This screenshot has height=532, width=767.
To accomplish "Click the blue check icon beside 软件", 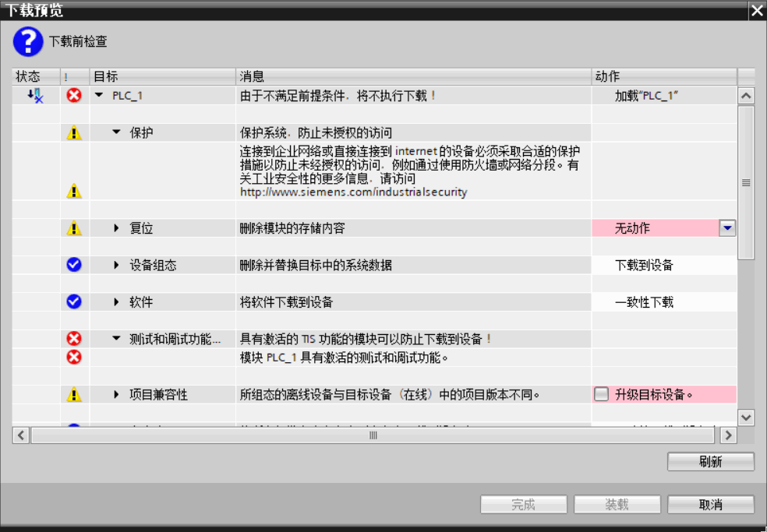I will [74, 301].
